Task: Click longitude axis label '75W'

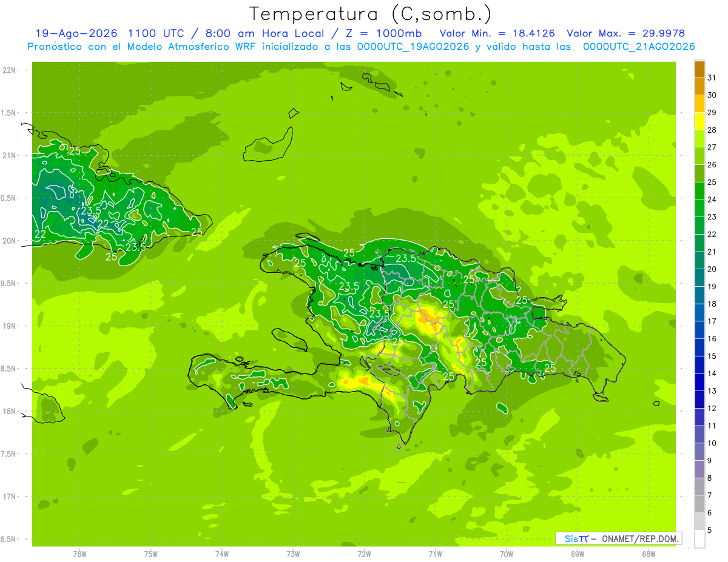Action: (151, 554)
